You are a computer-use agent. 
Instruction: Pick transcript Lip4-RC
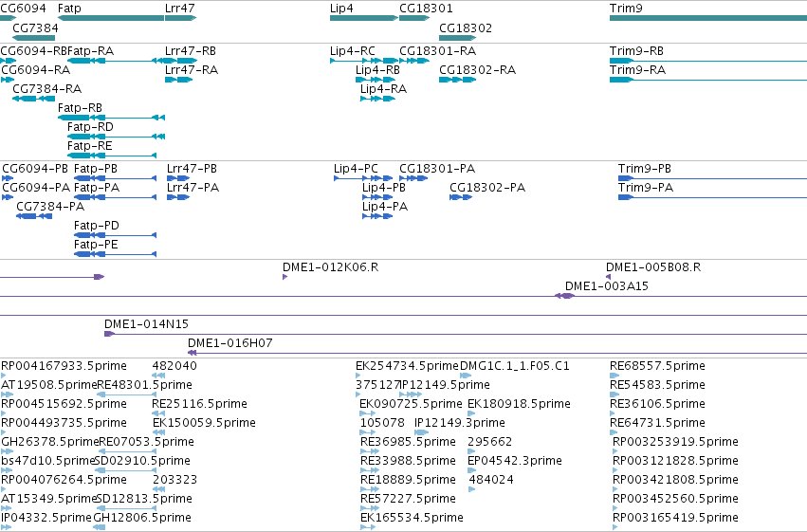[353, 51]
